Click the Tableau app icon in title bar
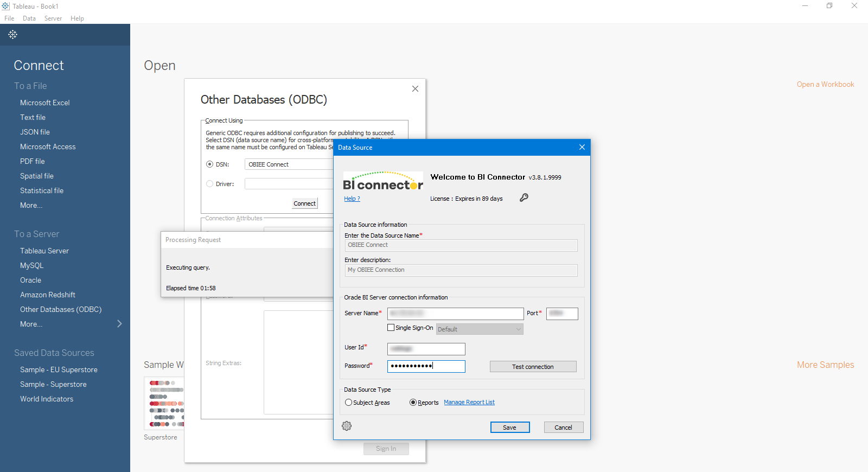 coord(5,6)
